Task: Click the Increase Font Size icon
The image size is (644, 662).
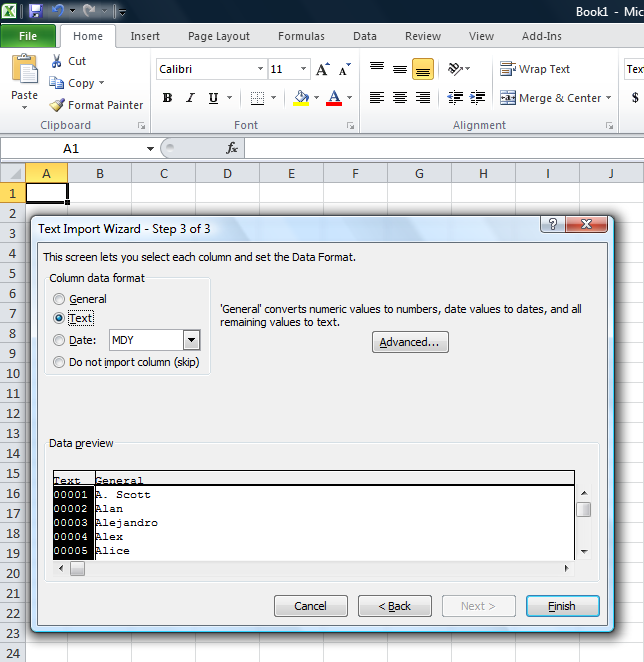Action: pyautogui.click(x=322, y=69)
